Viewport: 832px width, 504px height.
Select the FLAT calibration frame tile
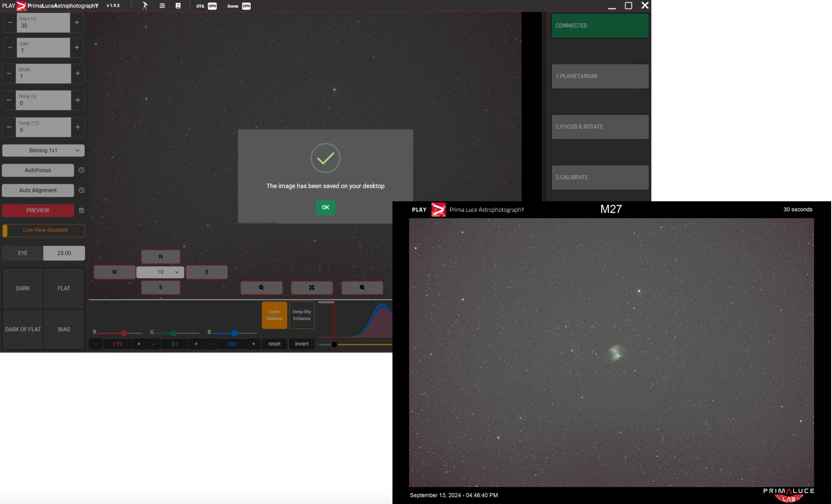tap(64, 288)
